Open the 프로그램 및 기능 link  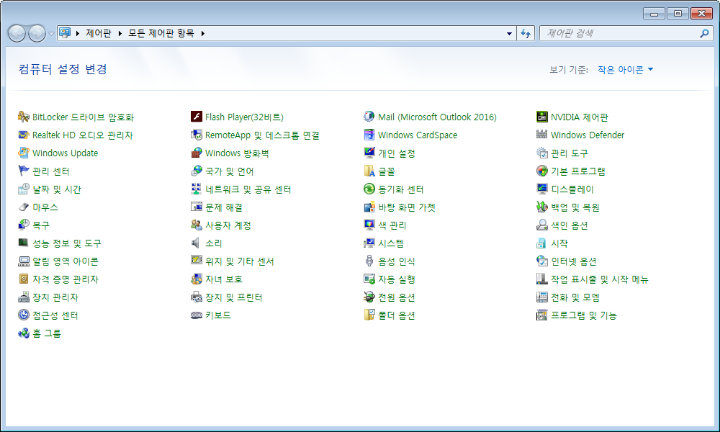click(x=584, y=315)
